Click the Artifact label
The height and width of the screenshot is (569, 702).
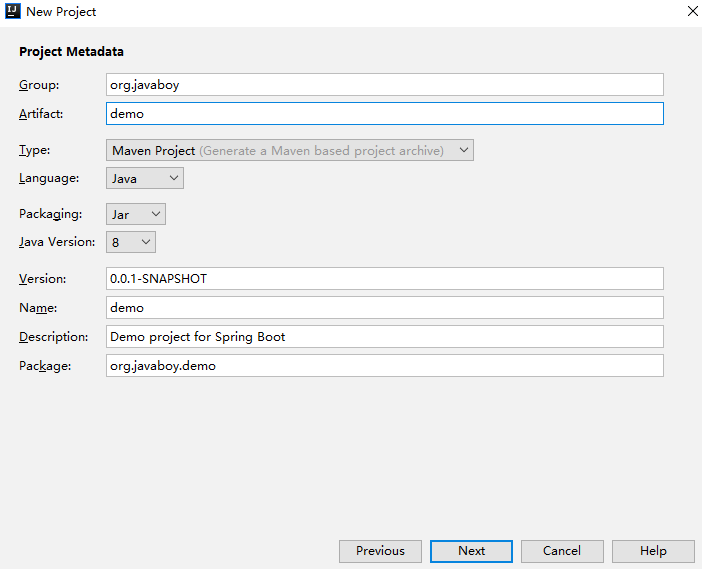click(41, 114)
